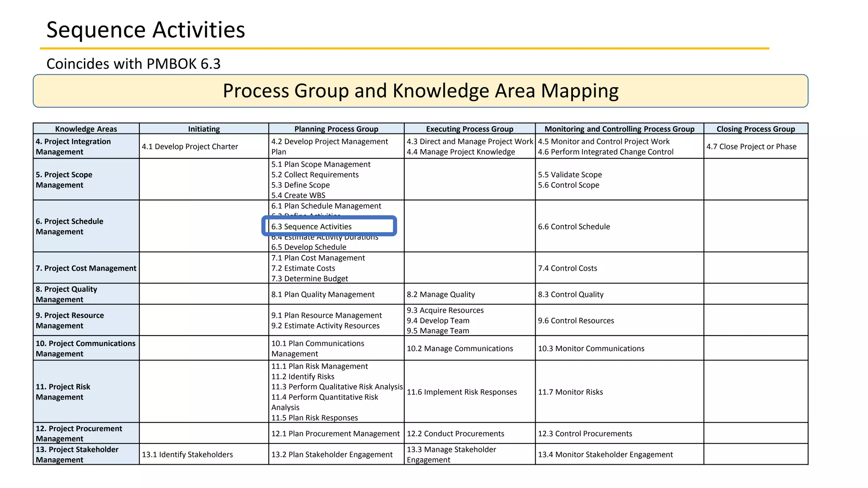
Task: Select the Initiating column header
Action: [204, 129]
